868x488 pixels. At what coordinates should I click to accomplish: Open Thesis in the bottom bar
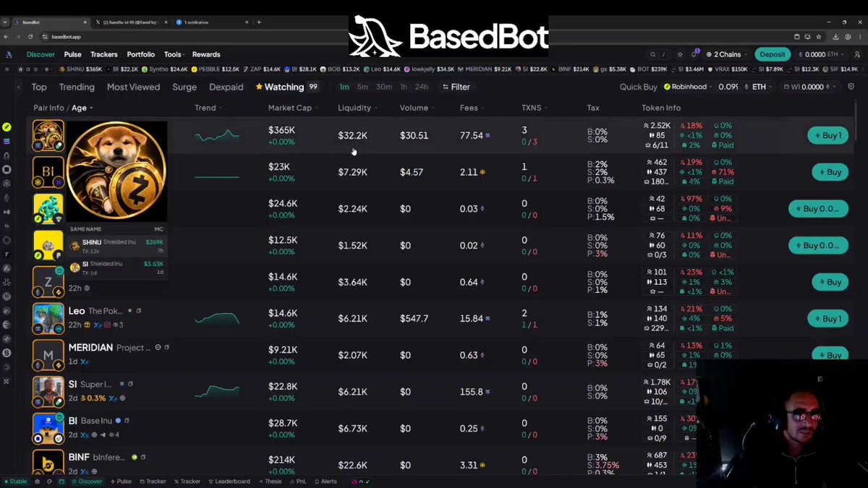269,481
